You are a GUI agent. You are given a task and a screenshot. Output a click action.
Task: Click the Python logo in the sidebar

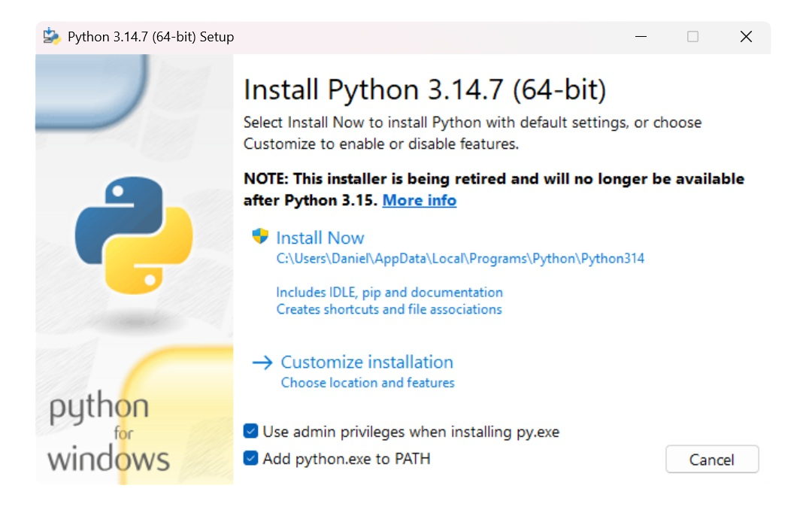[x=134, y=236]
